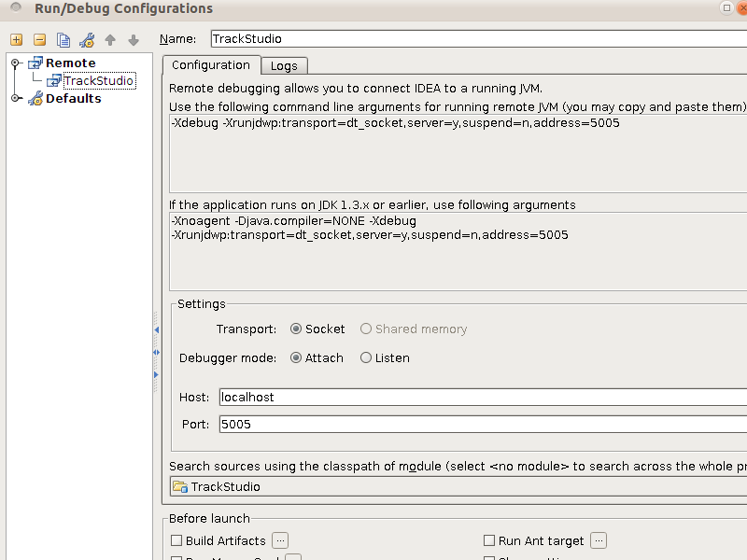Open the Run Ant target browse button
The width and height of the screenshot is (747, 560).
tap(599, 540)
